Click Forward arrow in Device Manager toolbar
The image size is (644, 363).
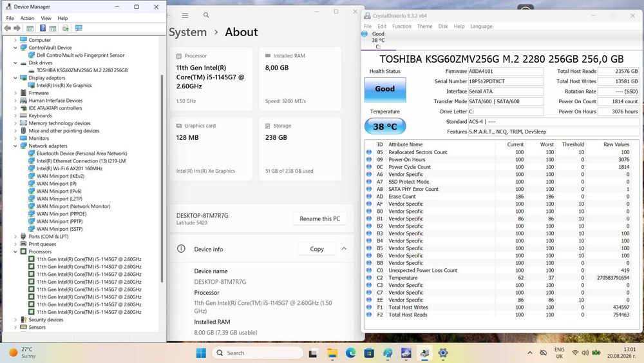[x=17, y=28]
